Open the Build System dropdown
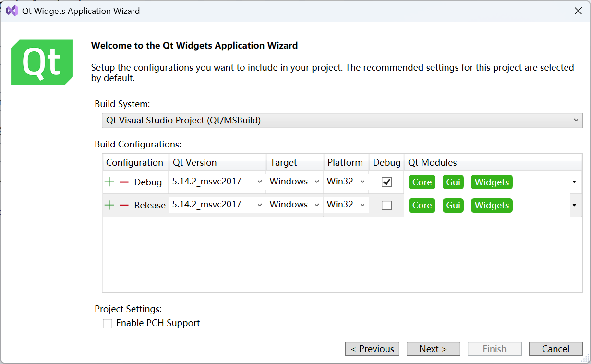The width and height of the screenshot is (591, 364). pos(342,121)
